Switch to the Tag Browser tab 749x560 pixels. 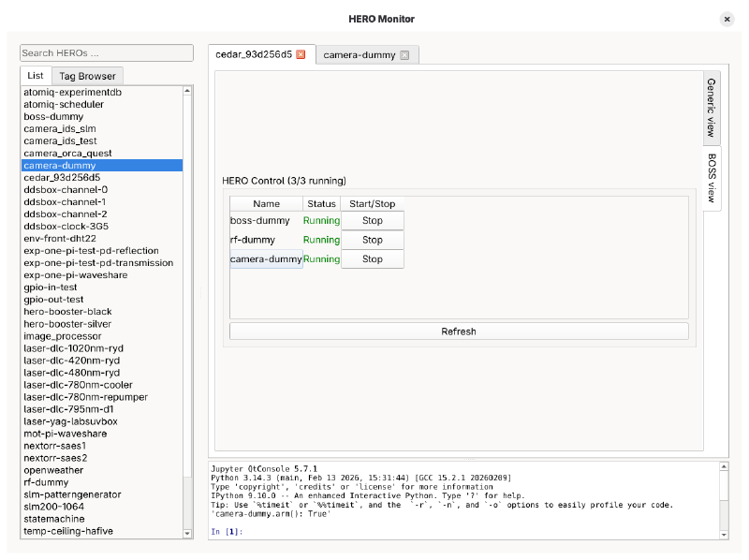click(x=87, y=76)
